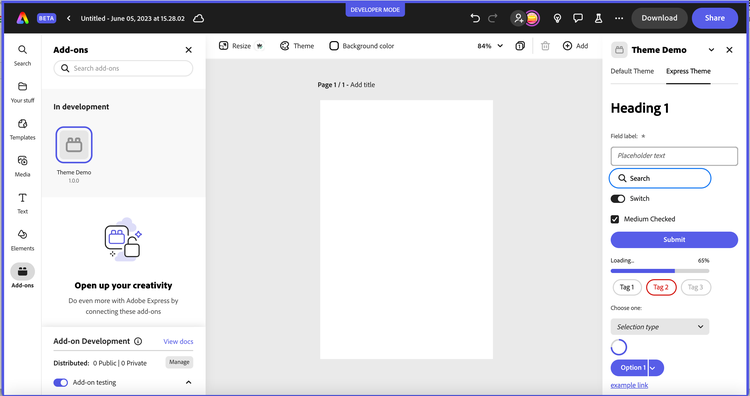Click the duplicate page icon
Screen dimensions: 750x396
coord(520,46)
